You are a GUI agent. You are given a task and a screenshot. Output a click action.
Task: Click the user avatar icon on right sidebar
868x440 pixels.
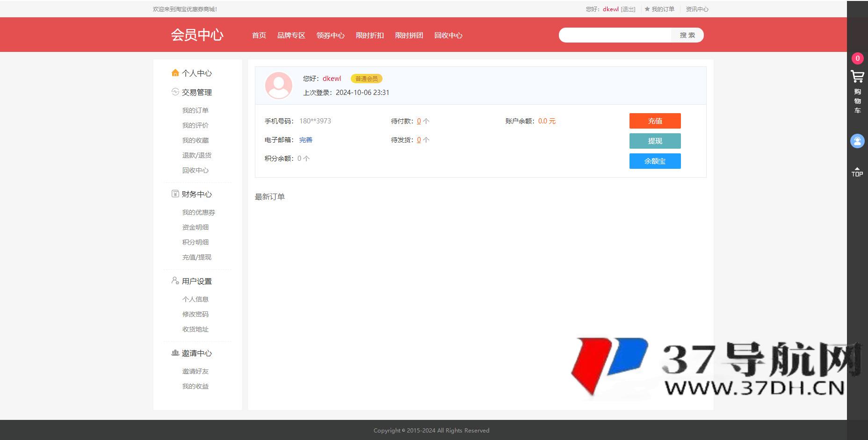coord(857,141)
